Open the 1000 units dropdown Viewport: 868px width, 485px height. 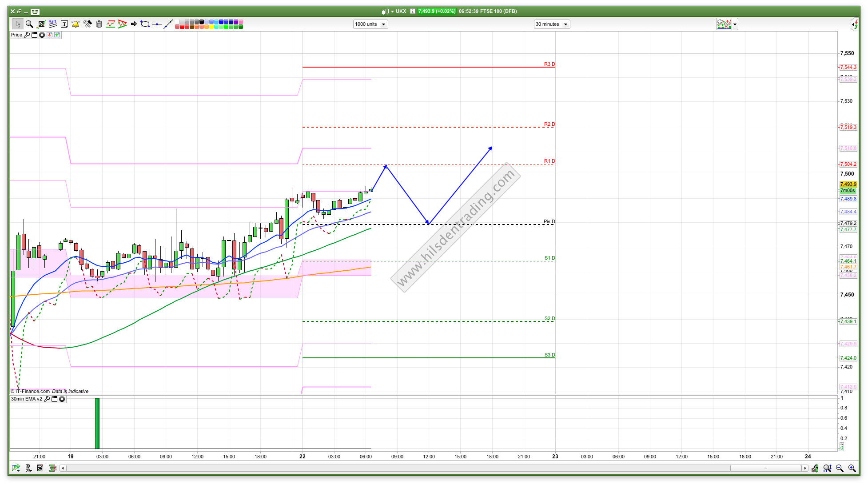[370, 24]
